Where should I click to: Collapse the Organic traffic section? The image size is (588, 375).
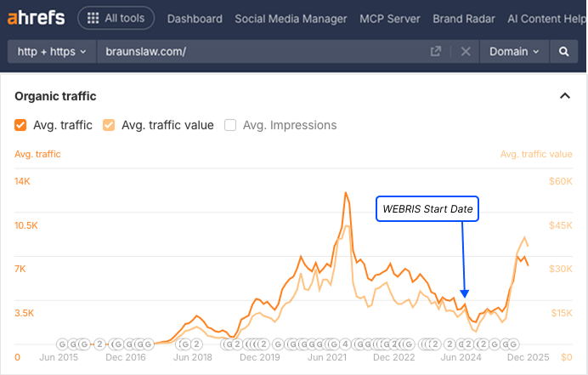point(565,96)
